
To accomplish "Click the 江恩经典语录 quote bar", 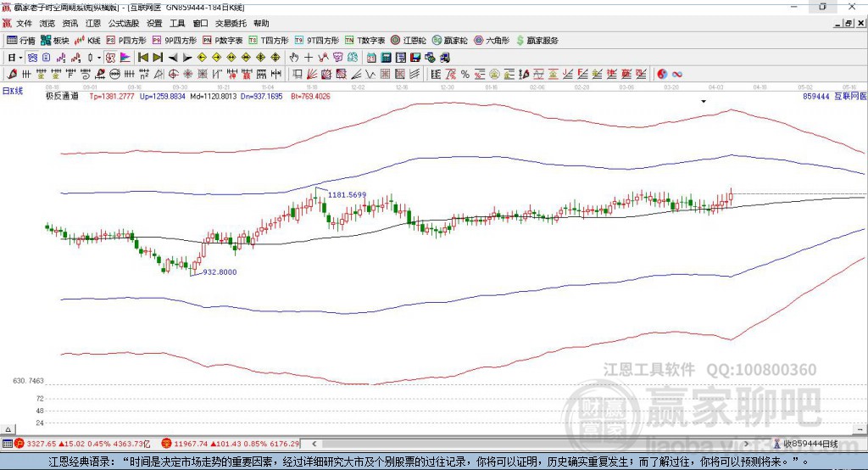I will tap(434, 462).
